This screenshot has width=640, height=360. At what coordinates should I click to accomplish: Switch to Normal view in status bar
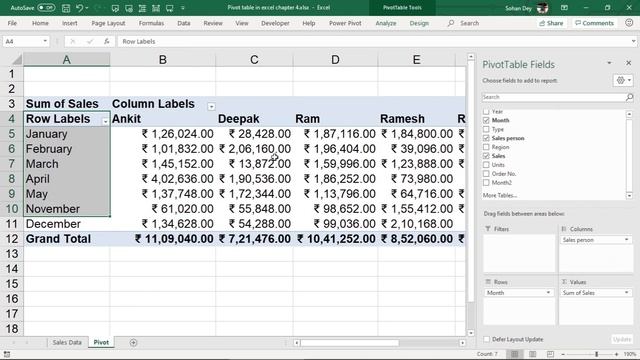[514, 354]
